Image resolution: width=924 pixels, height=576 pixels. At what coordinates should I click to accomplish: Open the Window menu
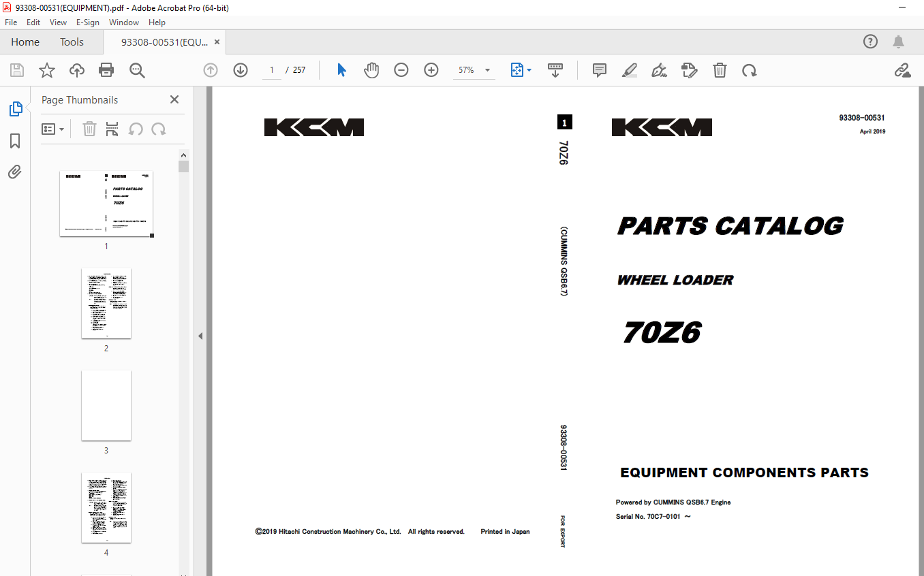click(x=124, y=22)
